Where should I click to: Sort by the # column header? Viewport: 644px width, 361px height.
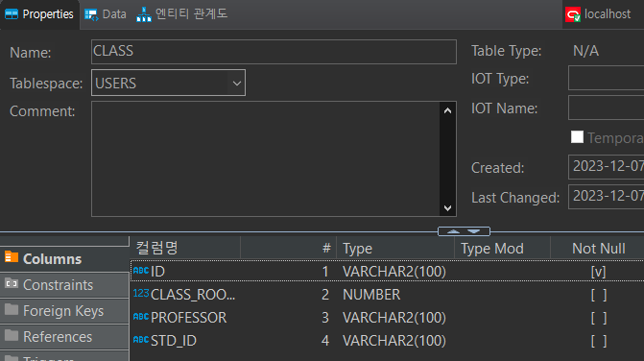tap(288, 248)
